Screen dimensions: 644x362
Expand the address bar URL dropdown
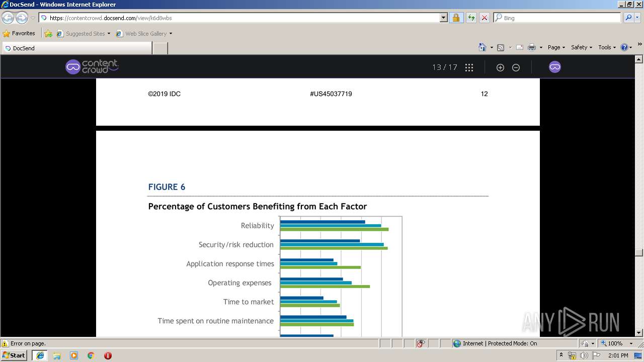click(x=443, y=18)
